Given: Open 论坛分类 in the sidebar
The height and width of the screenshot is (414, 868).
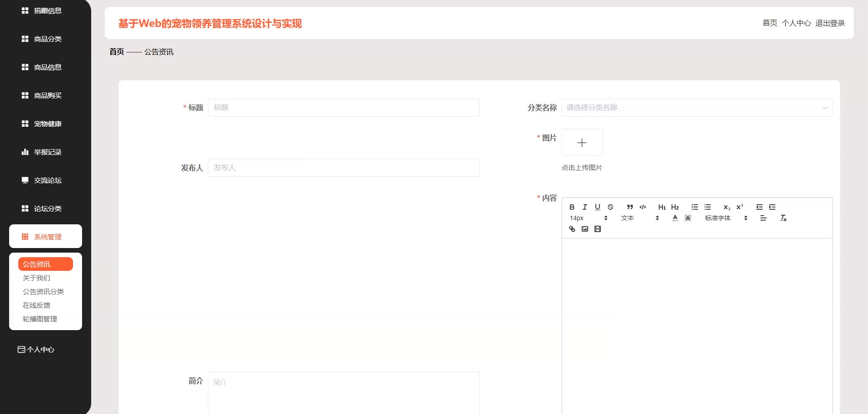Looking at the screenshot, I should [x=46, y=208].
